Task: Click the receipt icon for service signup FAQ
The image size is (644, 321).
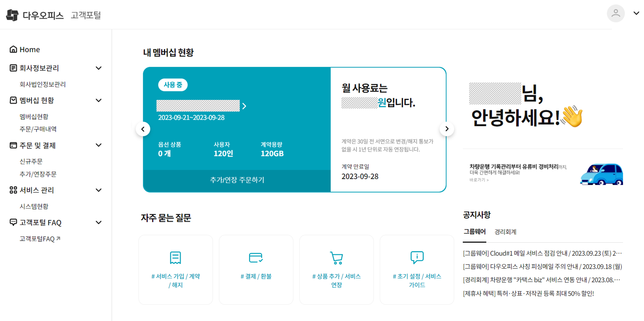Action: 176,258
